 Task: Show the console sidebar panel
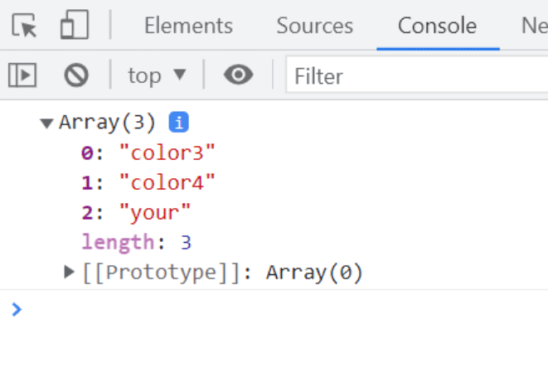click(x=22, y=76)
